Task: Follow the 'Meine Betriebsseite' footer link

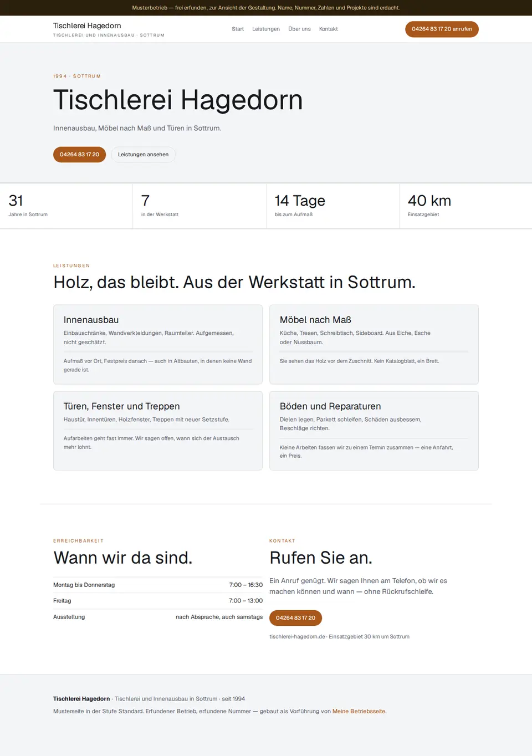Action: pyautogui.click(x=359, y=712)
